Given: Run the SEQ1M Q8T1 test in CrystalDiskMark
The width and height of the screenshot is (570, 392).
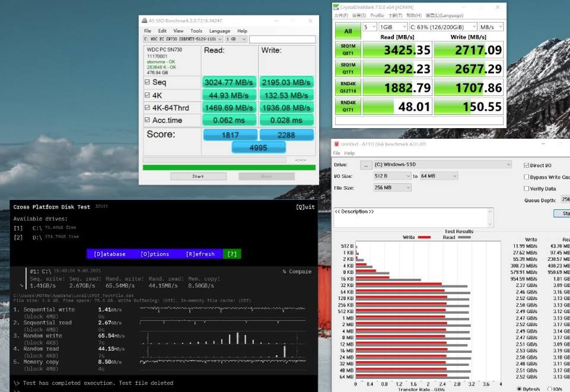Looking at the screenshot, I should click(x=348, y=50).
